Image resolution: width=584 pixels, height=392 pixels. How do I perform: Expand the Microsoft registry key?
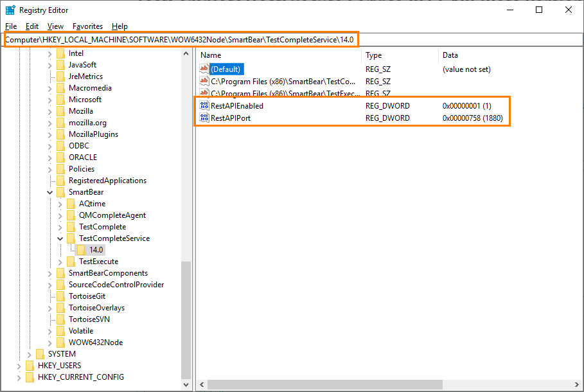(50, 99)
